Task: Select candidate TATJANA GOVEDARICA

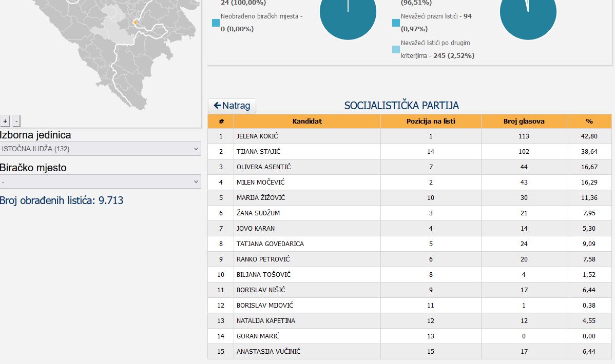Action: coord(270,244)
